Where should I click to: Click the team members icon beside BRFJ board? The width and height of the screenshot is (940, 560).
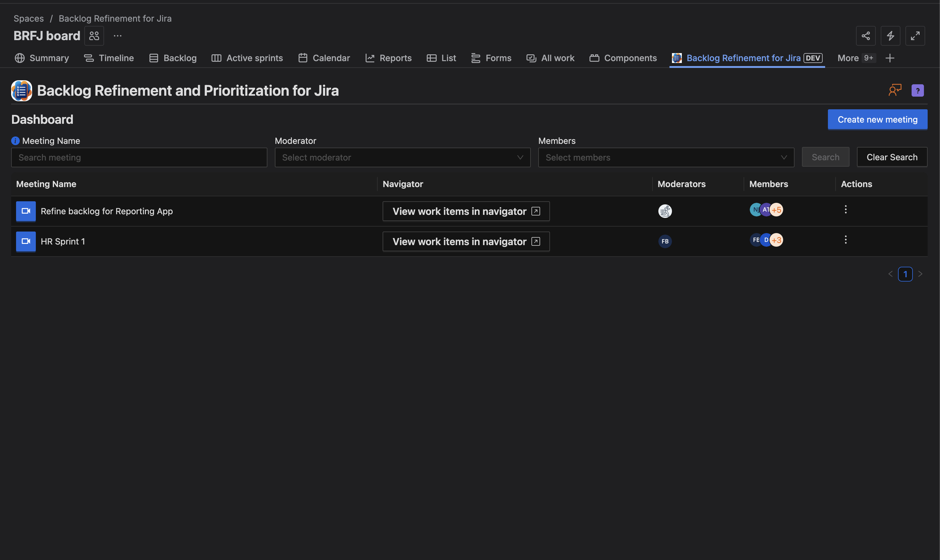(94, 36)
